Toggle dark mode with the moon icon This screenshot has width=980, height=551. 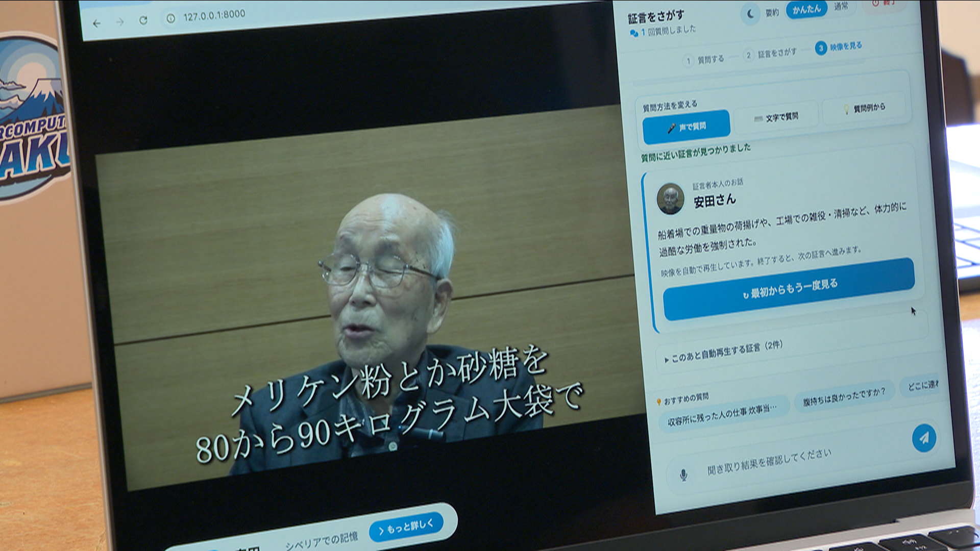coord(750,14)
